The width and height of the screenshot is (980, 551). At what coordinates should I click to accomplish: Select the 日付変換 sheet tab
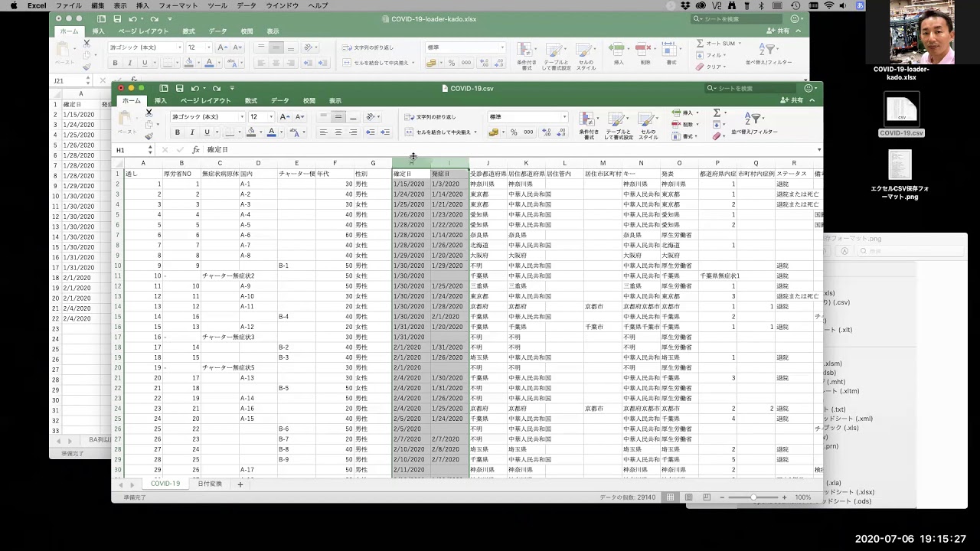tap(210, 484)
